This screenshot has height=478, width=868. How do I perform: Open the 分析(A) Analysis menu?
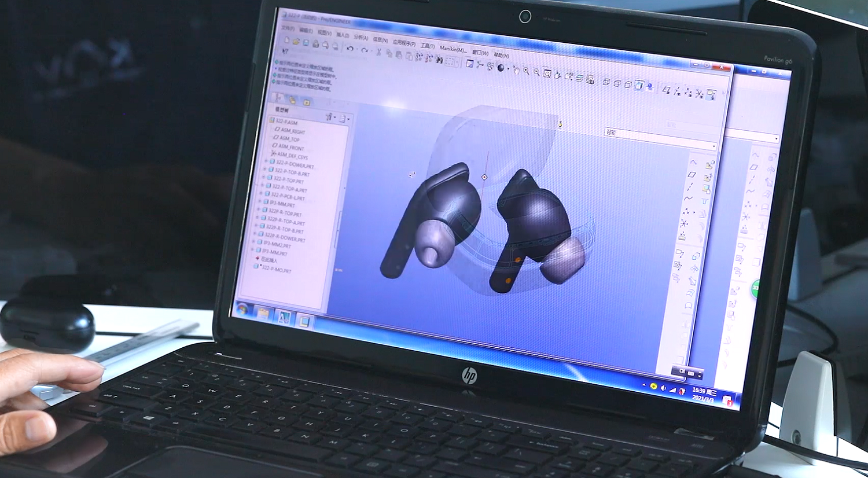coord(361,38)
